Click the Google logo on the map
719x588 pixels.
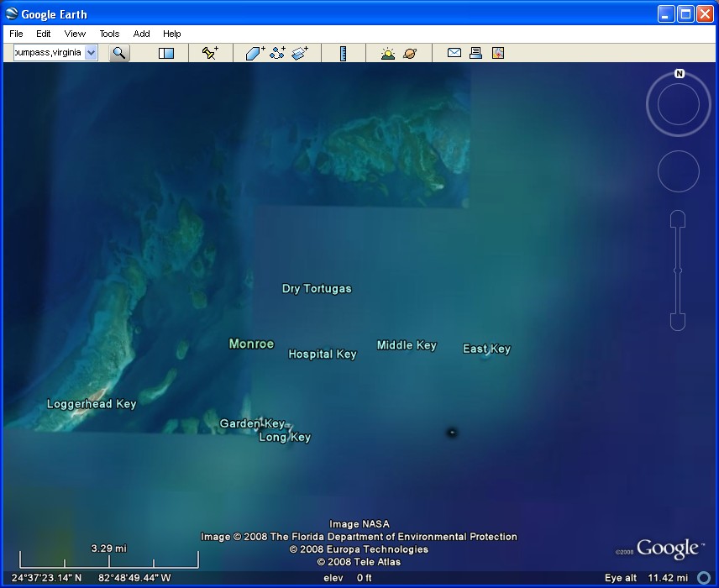668,549
